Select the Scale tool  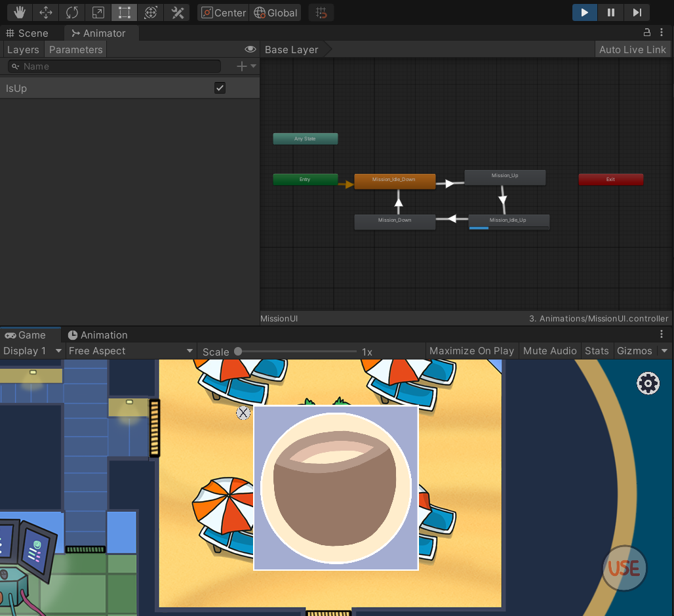tap(98, 12)
